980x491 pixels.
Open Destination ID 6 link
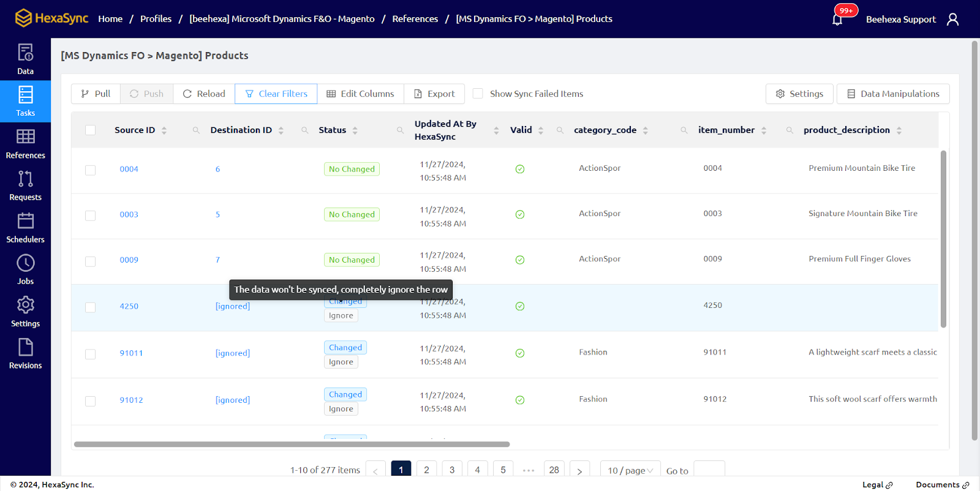(217, 169)
